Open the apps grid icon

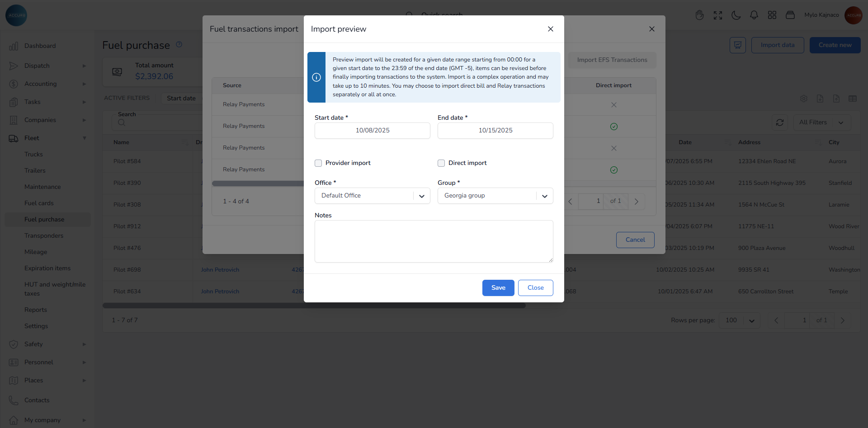click(x=772, y=15)
